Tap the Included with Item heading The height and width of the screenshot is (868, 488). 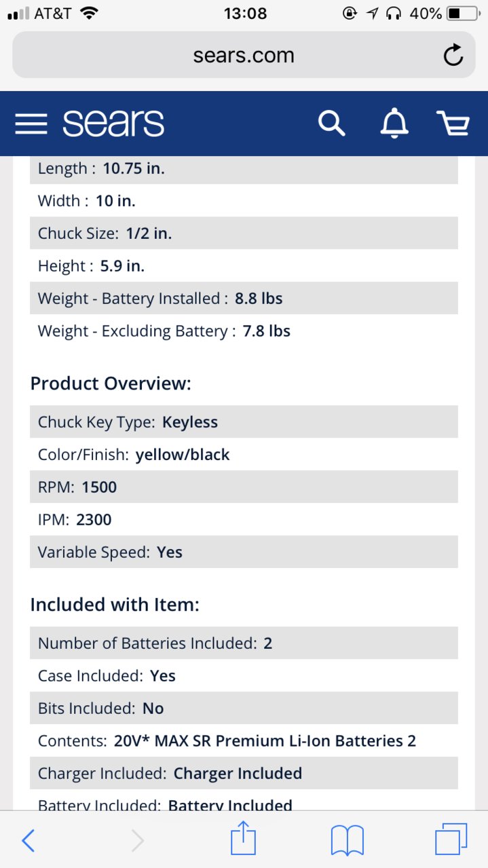pyautogui.click(x=115, y=605)
